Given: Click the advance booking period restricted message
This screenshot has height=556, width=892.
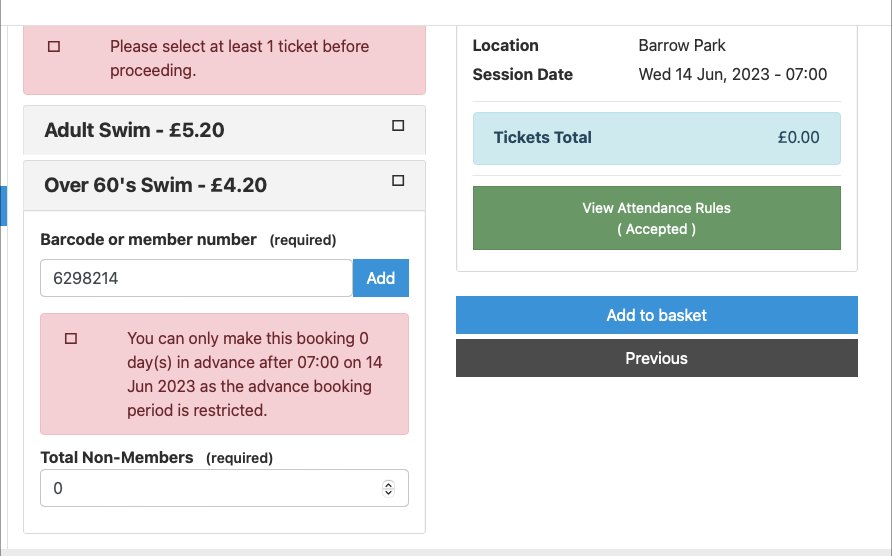Looking at the screenshot, I should pyautogui.click(x=224, y=374).
